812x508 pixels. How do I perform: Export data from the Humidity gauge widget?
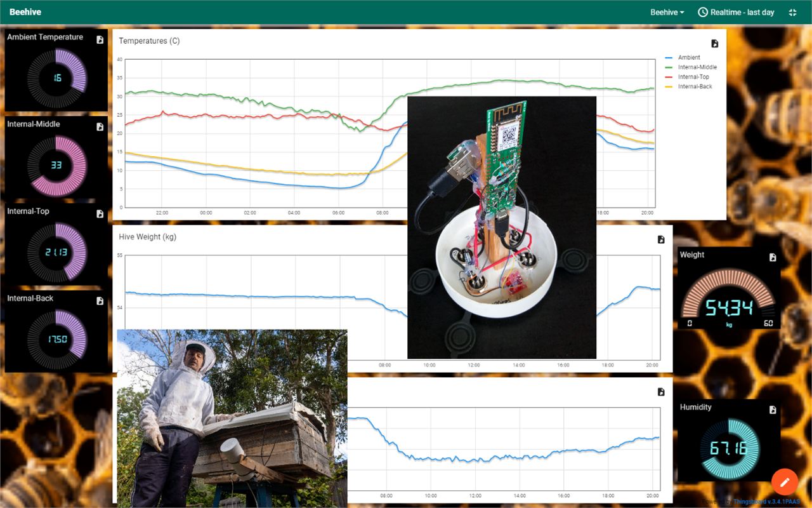(773, 410)
